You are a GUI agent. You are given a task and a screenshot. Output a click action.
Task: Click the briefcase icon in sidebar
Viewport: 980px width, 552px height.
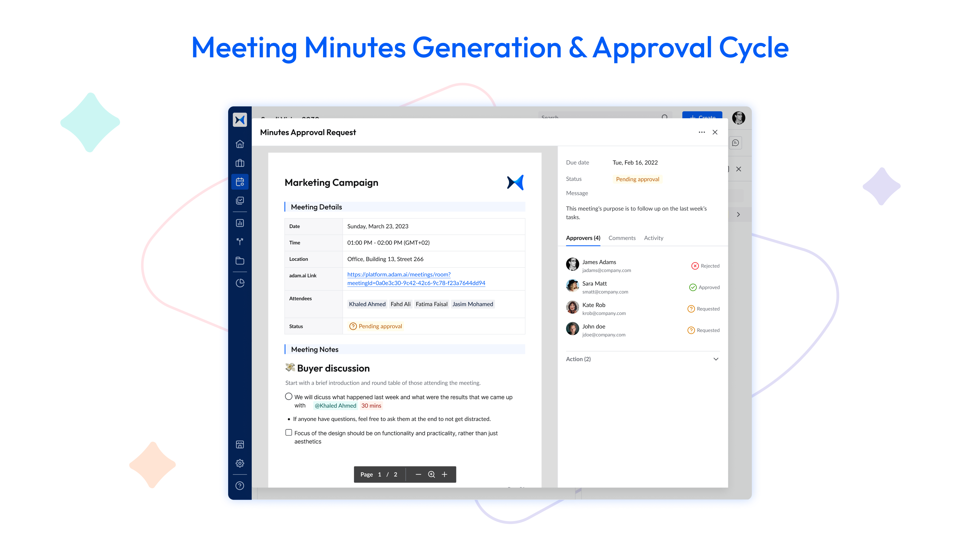coord(240,163)
